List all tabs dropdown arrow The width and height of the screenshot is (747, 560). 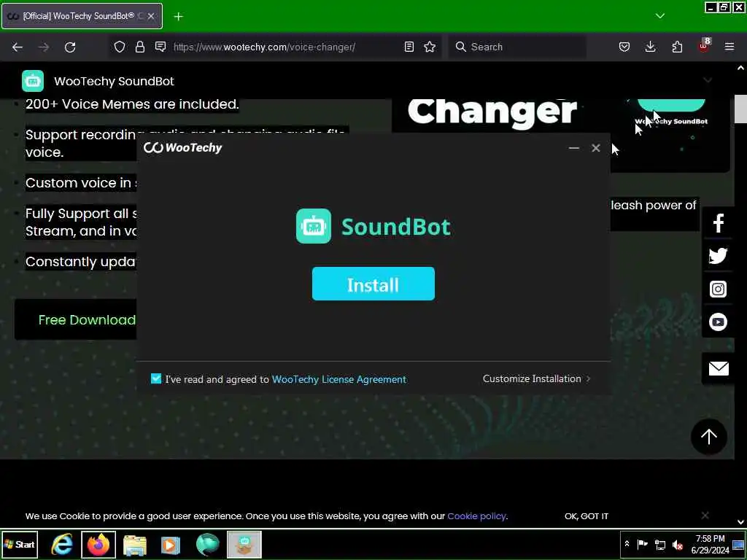tap(659, 16)
